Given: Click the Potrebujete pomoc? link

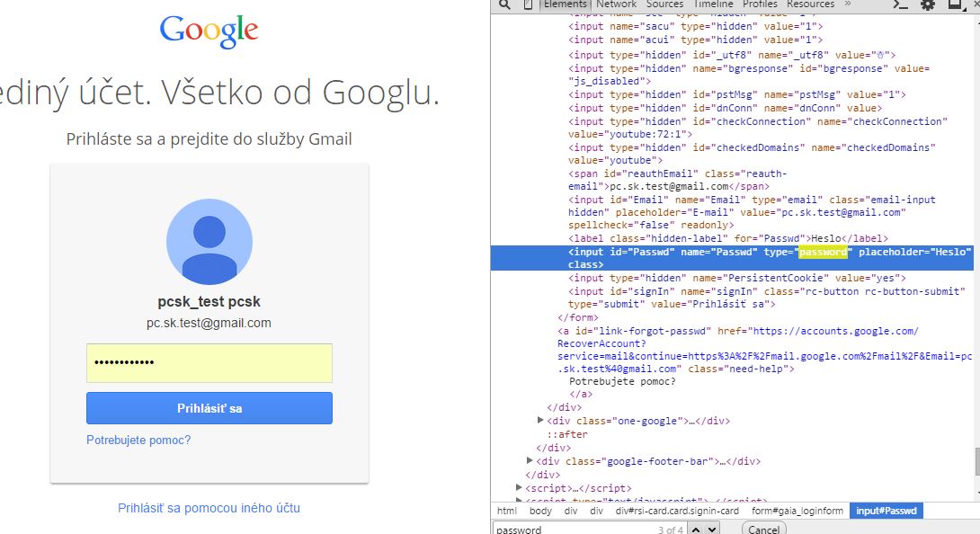Looking at the screenshot, I should [x=138, y=441].
